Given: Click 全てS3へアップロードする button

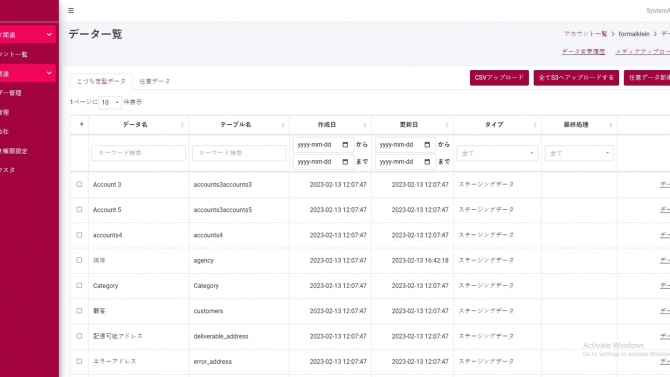Looking at the screenshot, I should pos(576,78).
